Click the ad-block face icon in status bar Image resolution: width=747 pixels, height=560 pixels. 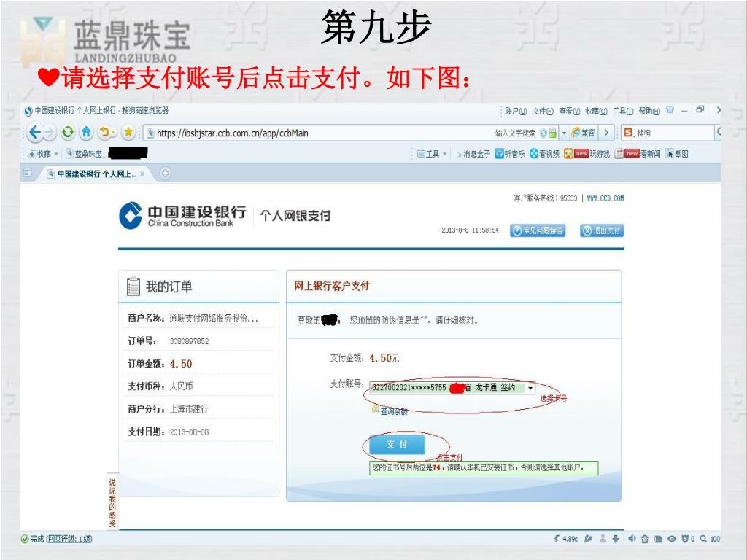point(645,539)
